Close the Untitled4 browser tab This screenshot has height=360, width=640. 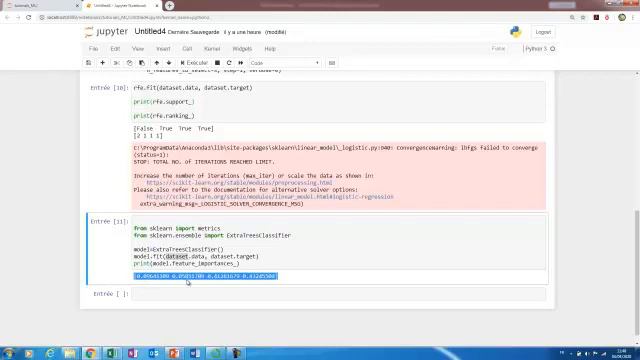pos(157,6)
